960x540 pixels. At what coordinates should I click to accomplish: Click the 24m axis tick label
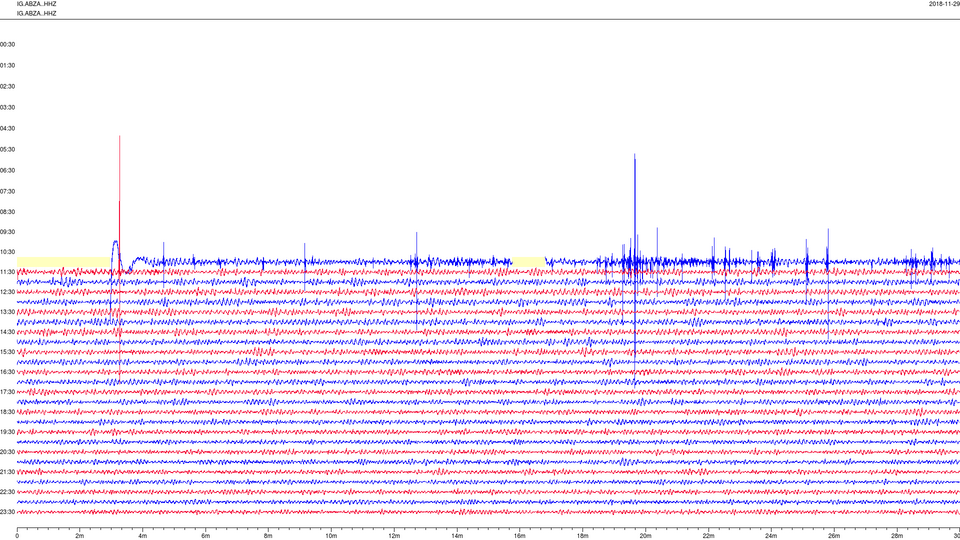[771, 536]
